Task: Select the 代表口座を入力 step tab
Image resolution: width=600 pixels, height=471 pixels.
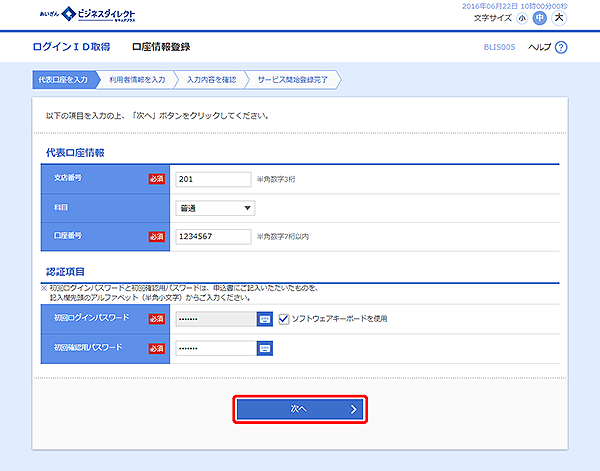Action: pos(64,80)
